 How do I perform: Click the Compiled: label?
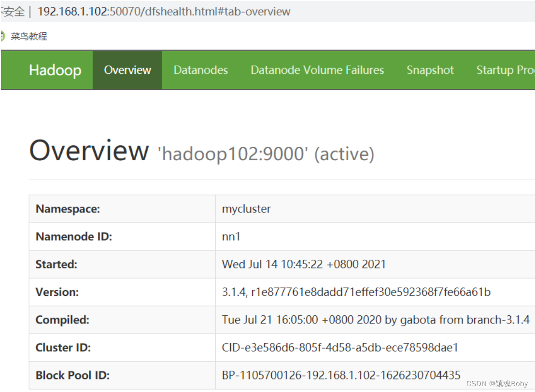62,320
